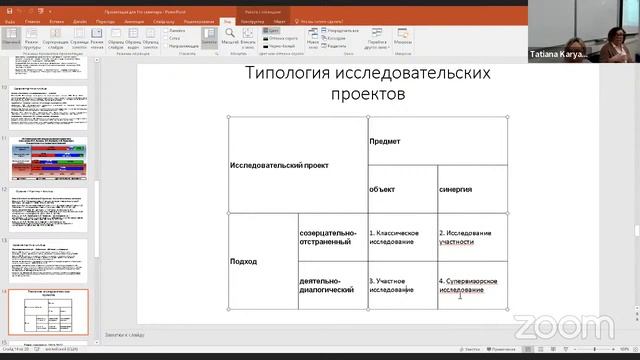Open the table Layout (Макет) tab
The width and height of the screenshot is (640, 360).
[x=280, y=22]
